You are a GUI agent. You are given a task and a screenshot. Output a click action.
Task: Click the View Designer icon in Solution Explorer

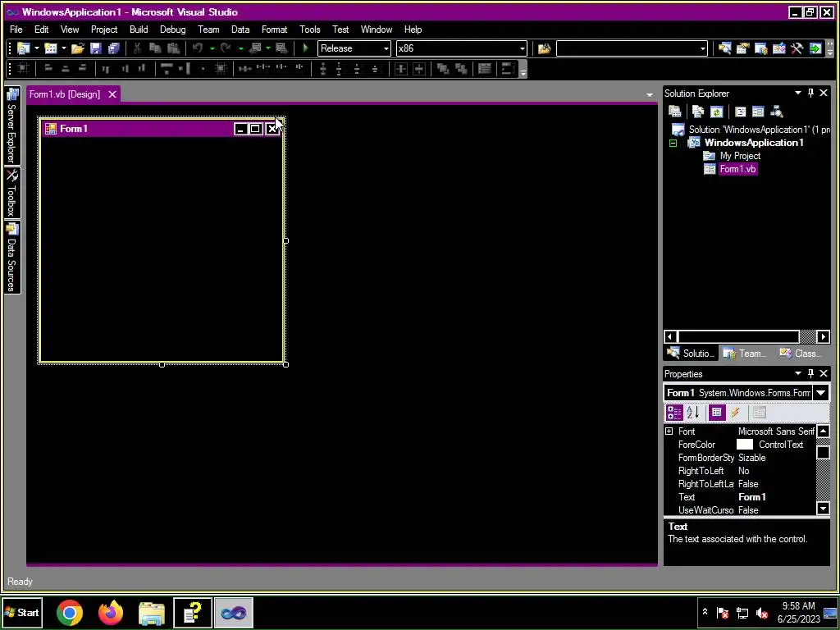tap(758, 112)
